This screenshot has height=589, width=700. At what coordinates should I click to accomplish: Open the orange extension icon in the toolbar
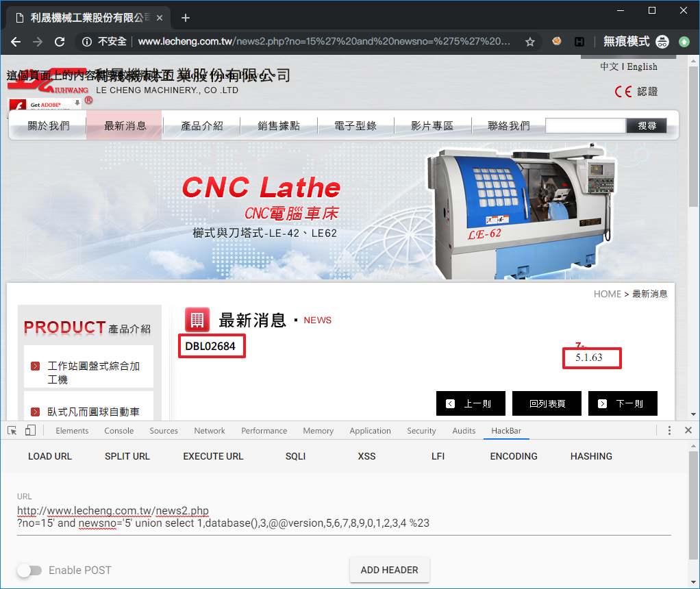click(x=557, y=42)
